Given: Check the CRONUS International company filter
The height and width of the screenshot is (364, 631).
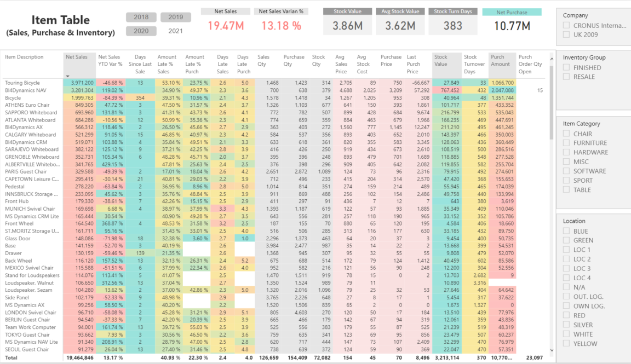Looking at the screenshot, I should pos(567,24).
